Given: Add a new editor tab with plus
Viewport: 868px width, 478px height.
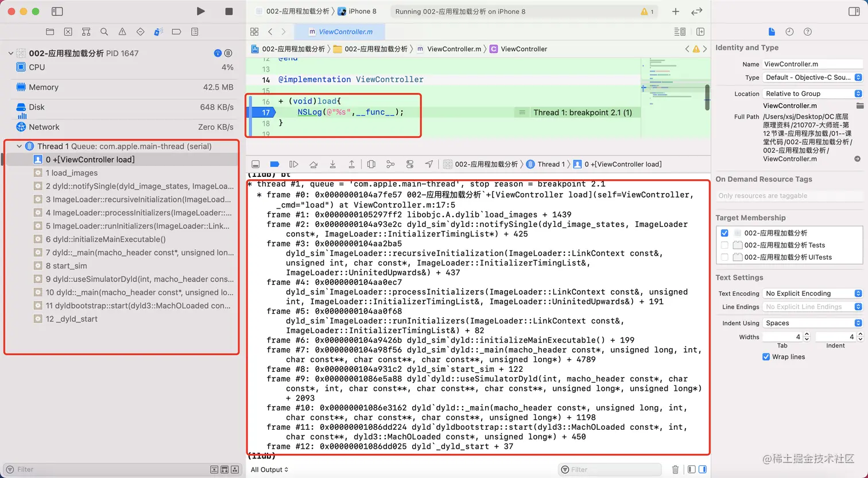Looking at the screenshot, I should click(676, 11).
